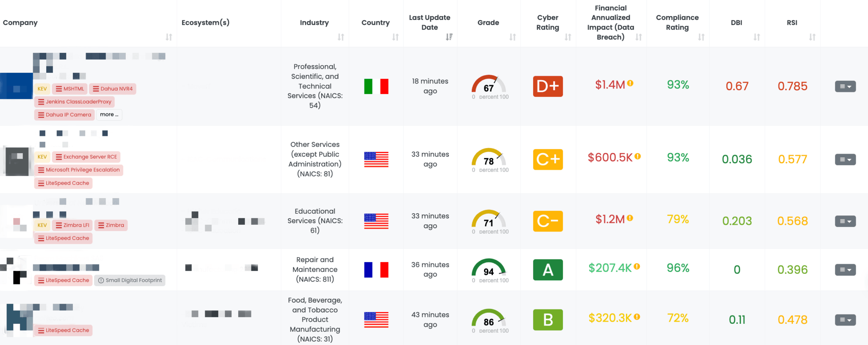Toggle Last Update Date sort order
Image resolution: width=868 pixels, height=345 pixels.
tap(449, 37)
